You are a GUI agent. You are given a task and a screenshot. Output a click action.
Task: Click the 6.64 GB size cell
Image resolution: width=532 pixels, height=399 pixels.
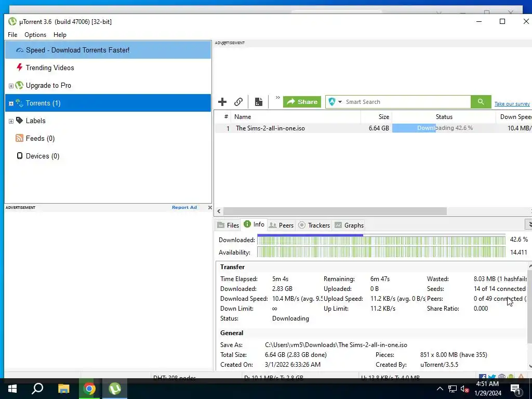(379, 128)
